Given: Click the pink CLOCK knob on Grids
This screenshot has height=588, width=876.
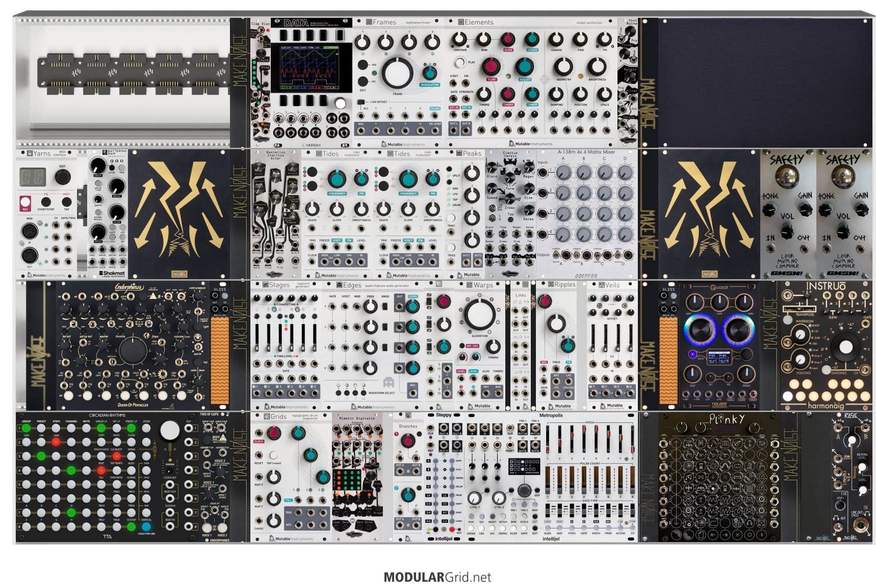Looking at the screenshot, I should coord(274,434).
